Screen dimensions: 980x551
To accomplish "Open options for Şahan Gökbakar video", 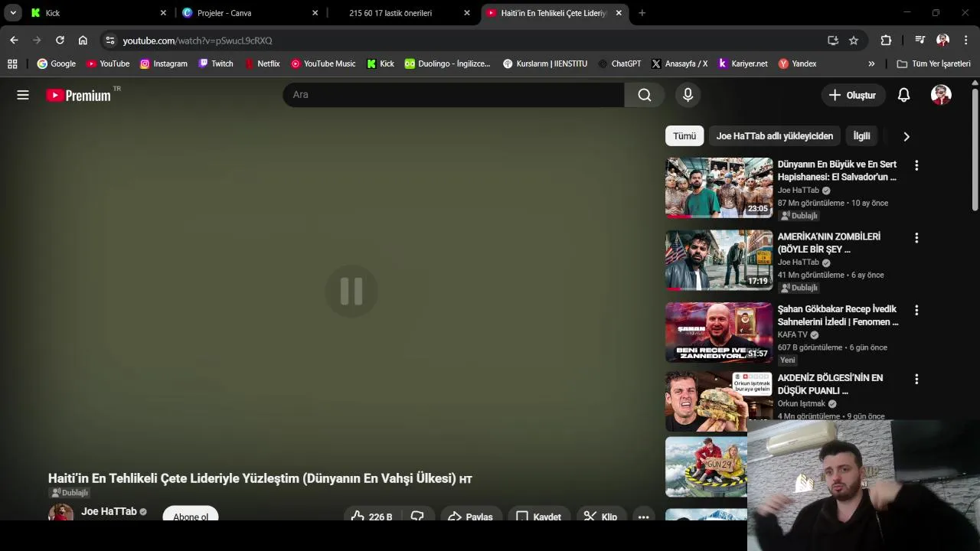I will (x=916, y=311).
